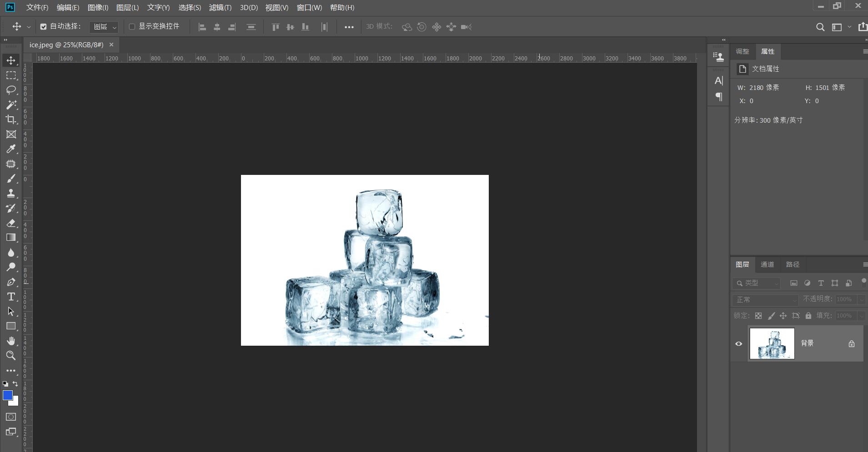Screen dimensions: 868x452
Task: Open the 图像(I) menu
Action: pyautogui.click(x=98, y=8)
